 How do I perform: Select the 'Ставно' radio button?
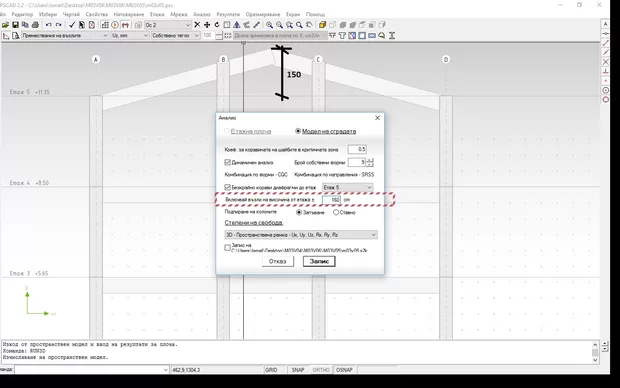point(336,212)
